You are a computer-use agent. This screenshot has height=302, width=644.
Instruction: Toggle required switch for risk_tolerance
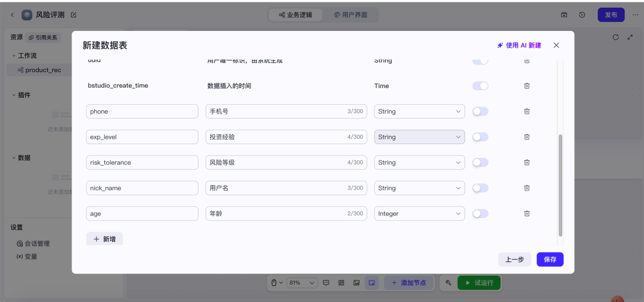point(480,163)
